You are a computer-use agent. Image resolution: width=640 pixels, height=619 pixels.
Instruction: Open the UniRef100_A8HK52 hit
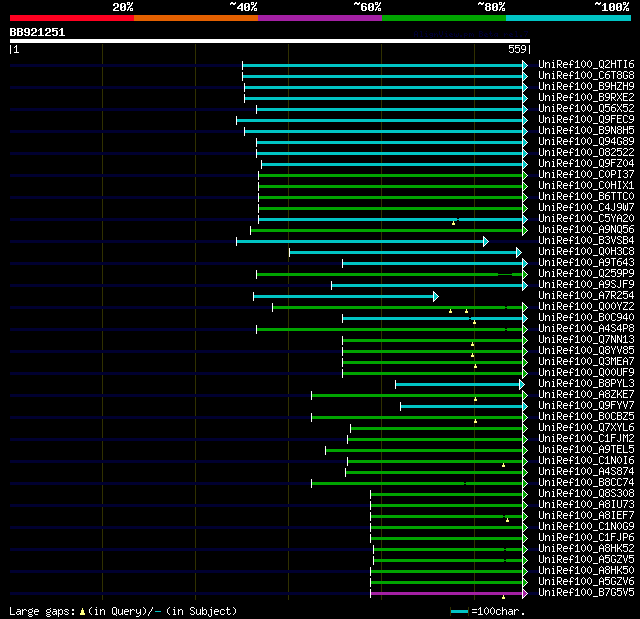pos(586,549)
